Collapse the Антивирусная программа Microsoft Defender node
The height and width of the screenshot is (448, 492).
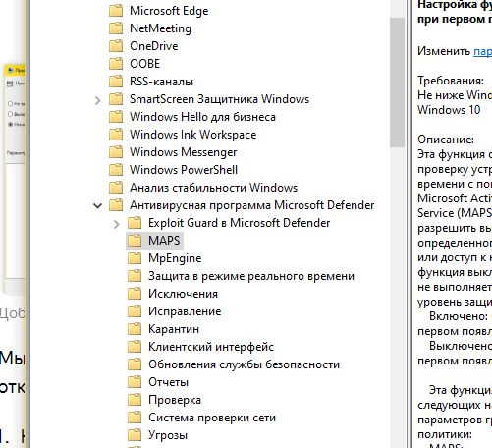click(x=97, y=206)
